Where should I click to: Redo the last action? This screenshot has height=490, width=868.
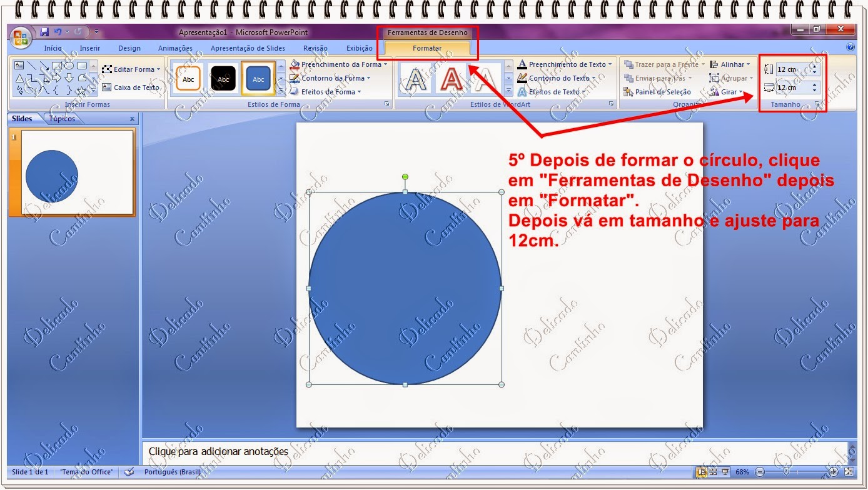[x=78, y=32]
